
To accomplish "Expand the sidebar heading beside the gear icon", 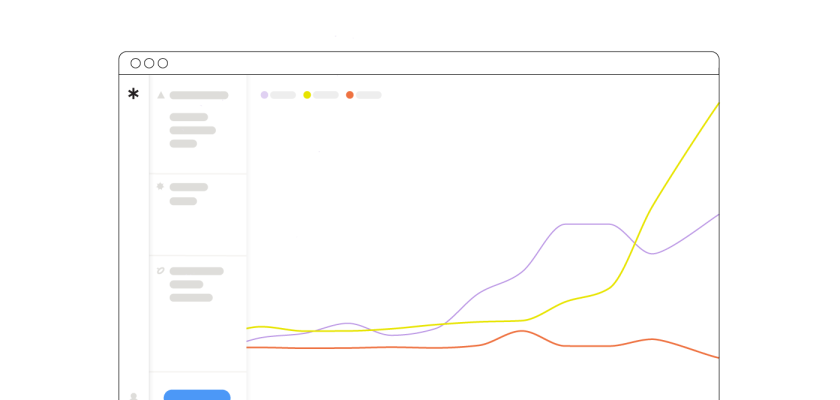I will point(189,187).
